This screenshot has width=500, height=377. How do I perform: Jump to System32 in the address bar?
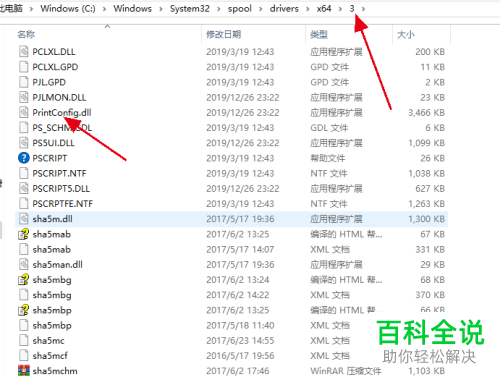click(x=190, y=8)
